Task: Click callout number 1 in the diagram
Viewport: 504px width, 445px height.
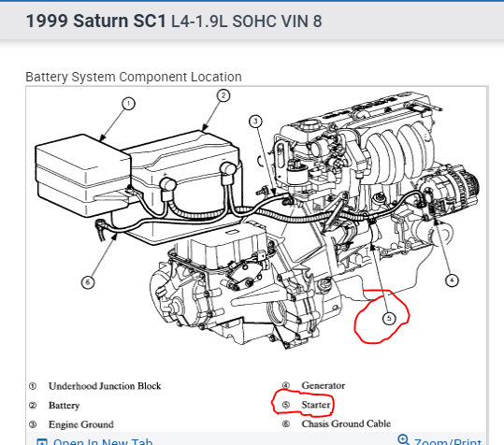Action: (x=129, y=104)
